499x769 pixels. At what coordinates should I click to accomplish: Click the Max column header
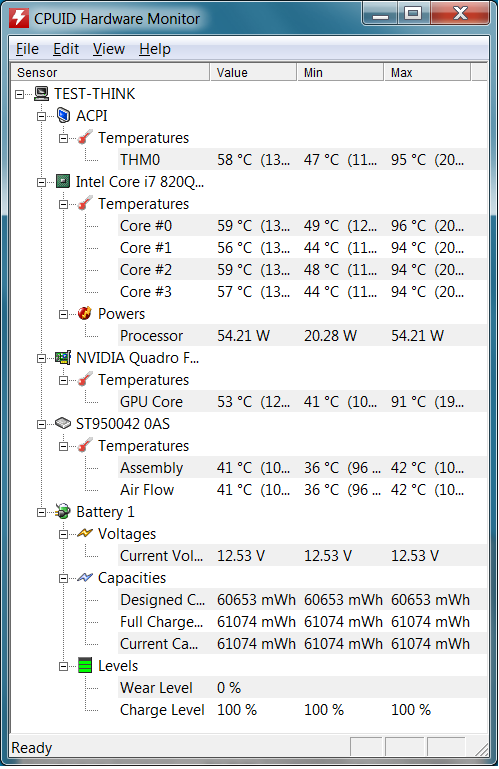tap(427, 73)
